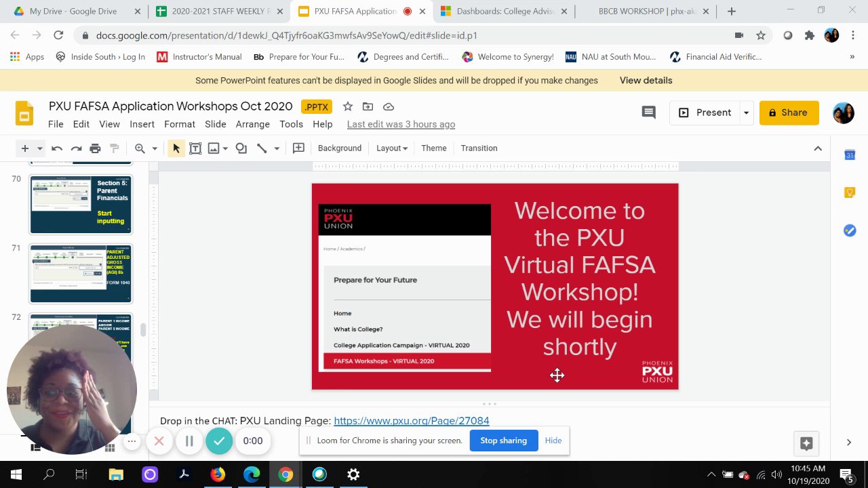868x488 pixels.
Task: Expand the new slide layout dropdown
Action: (x=40, y=148)
